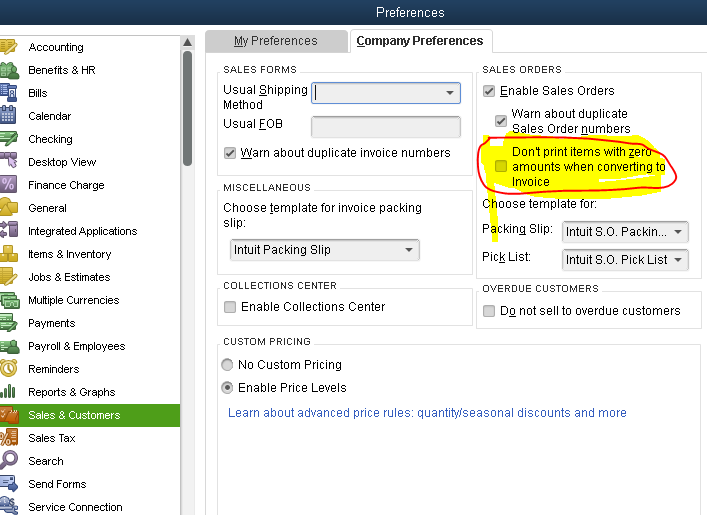The image size is (707, 515).
Task: Click the Accounting category icon
Action: (x=8, y=47)
